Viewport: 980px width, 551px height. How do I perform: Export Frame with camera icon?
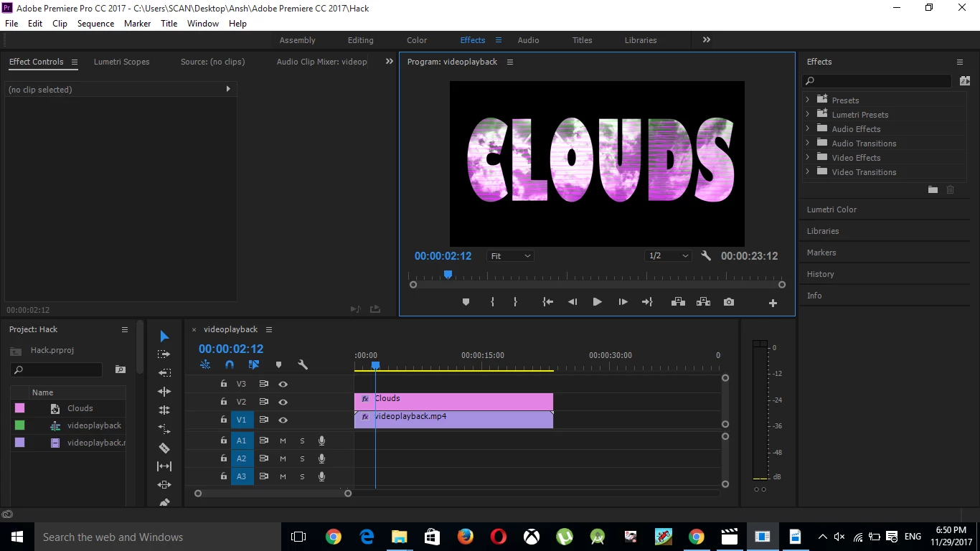pyautogui.click(x=729, y=302)
